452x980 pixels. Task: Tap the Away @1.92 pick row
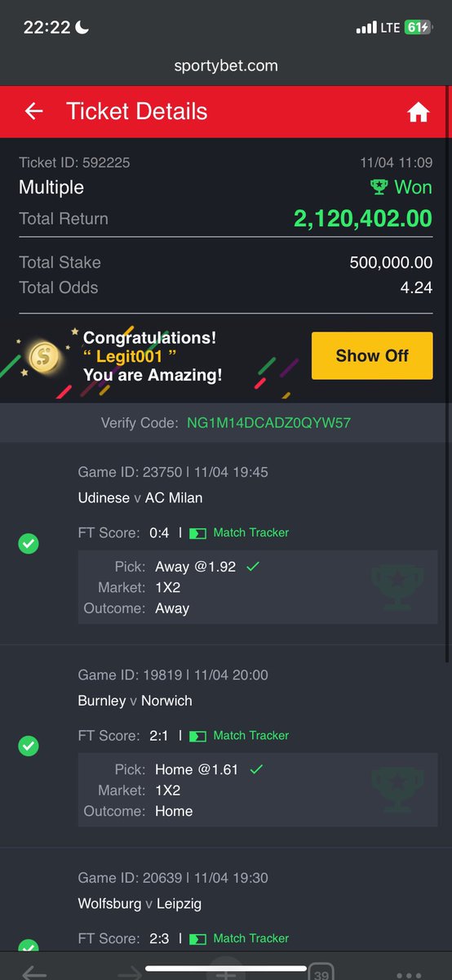[258, 566]
